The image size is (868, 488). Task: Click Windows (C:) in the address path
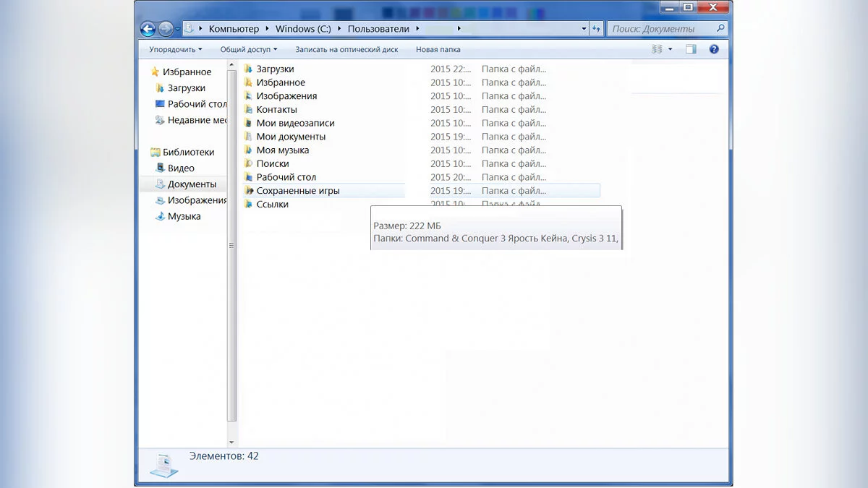point(303,29)
